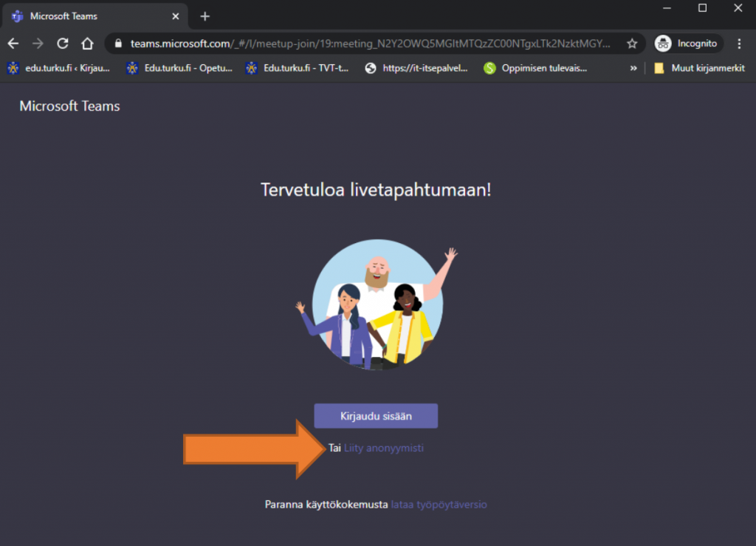This screenshot has height=546, width=756.
Task: Select the Microsoft Teams browser tab
Action: click(x=95, y=16)
